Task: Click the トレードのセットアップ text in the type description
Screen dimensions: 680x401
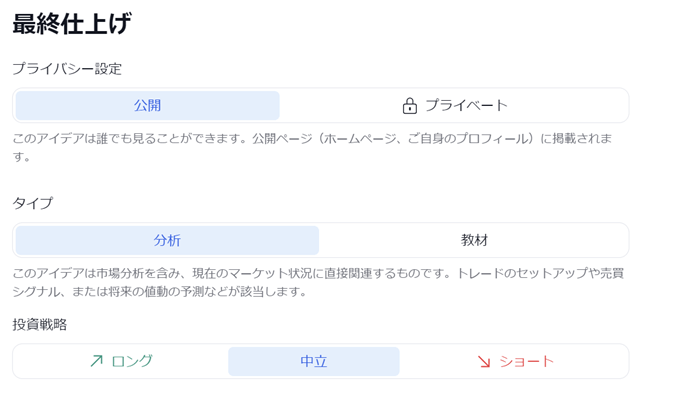Action: coord(520,274)
